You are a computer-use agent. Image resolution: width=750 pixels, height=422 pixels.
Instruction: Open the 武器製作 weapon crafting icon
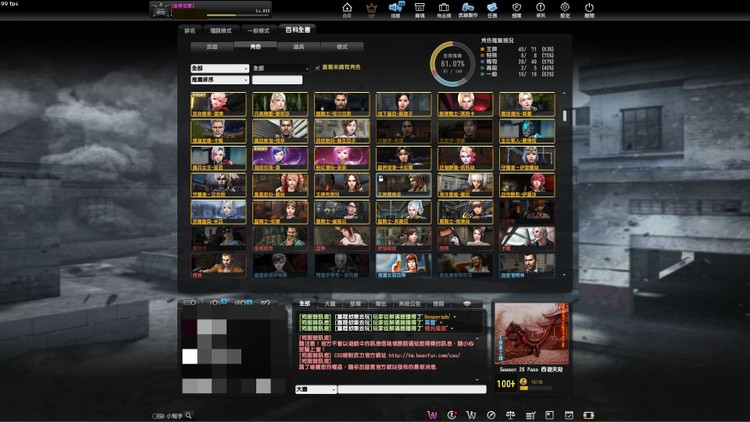pos(468,10)
